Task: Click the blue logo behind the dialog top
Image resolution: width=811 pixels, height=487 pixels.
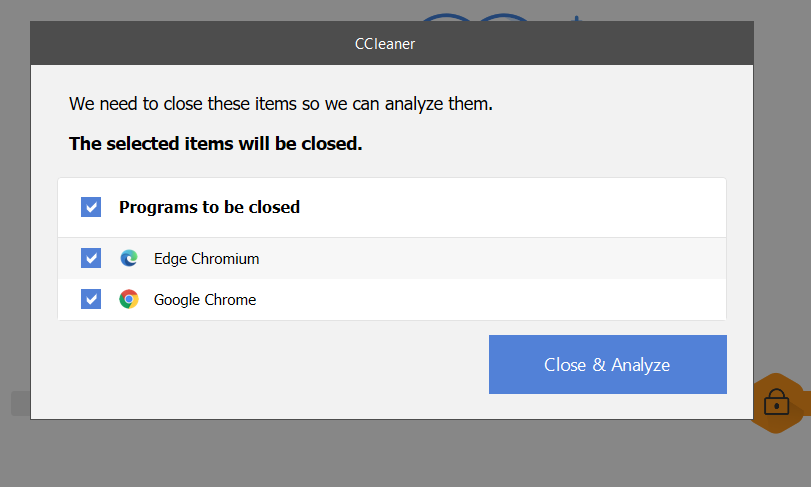Action: [470, 16]
